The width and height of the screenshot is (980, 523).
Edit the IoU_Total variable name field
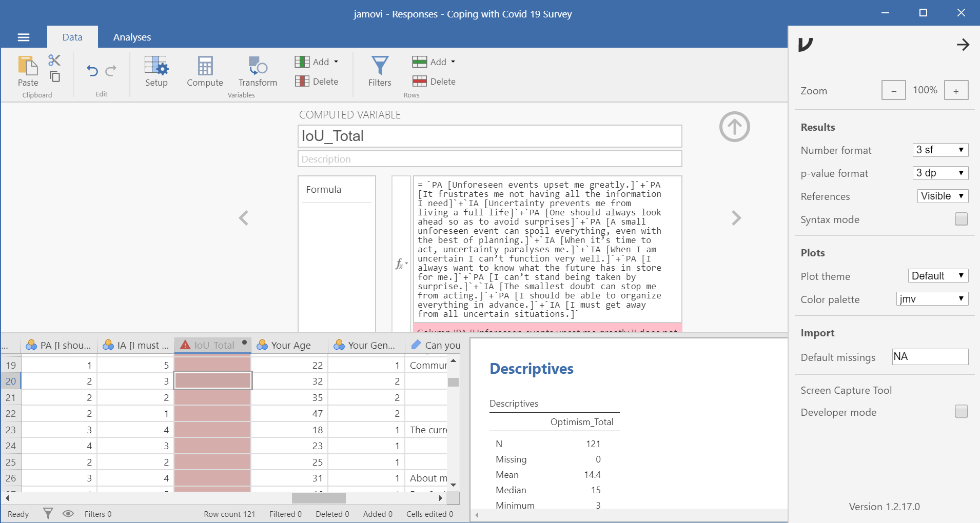coord(489,136)
